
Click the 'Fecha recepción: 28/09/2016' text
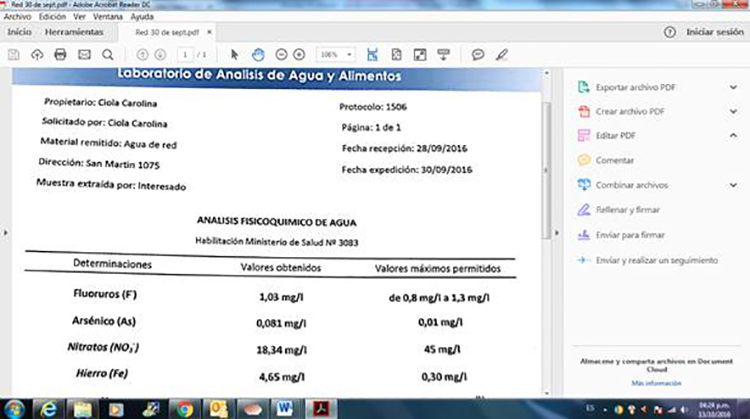click(x=405, y=148)
